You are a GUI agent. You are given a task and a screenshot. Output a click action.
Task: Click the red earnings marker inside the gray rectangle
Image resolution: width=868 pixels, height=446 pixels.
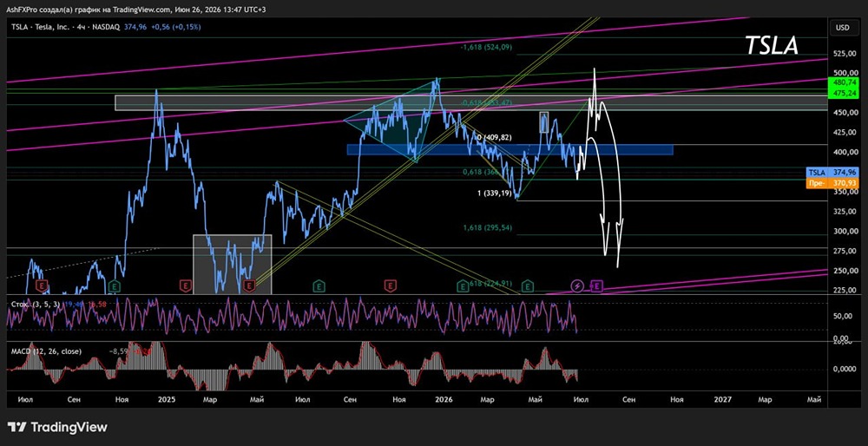250,285
